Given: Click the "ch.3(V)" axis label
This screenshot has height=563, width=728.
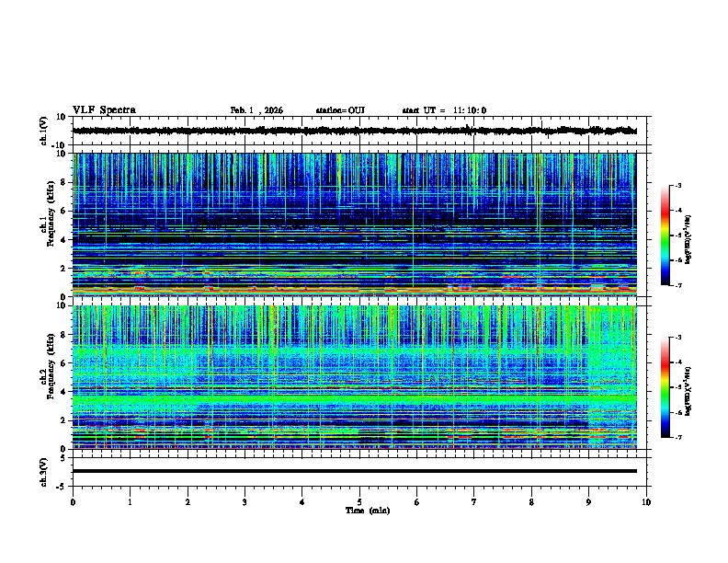Looking at the screenshot, I should point(44,472).
